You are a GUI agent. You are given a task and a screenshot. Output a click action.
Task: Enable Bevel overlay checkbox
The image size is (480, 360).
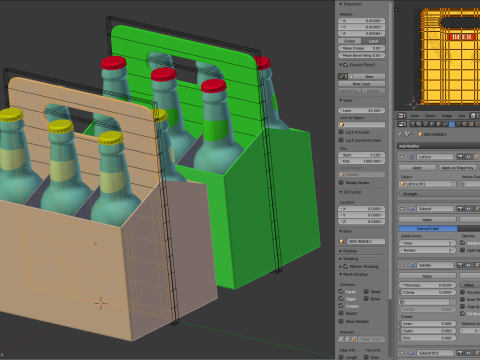tap(366, 299)
